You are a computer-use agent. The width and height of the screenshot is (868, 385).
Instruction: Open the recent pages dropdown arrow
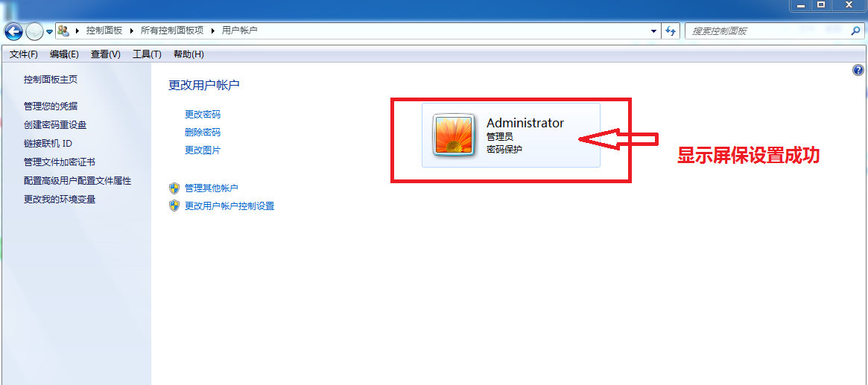[x=49, y=31]
